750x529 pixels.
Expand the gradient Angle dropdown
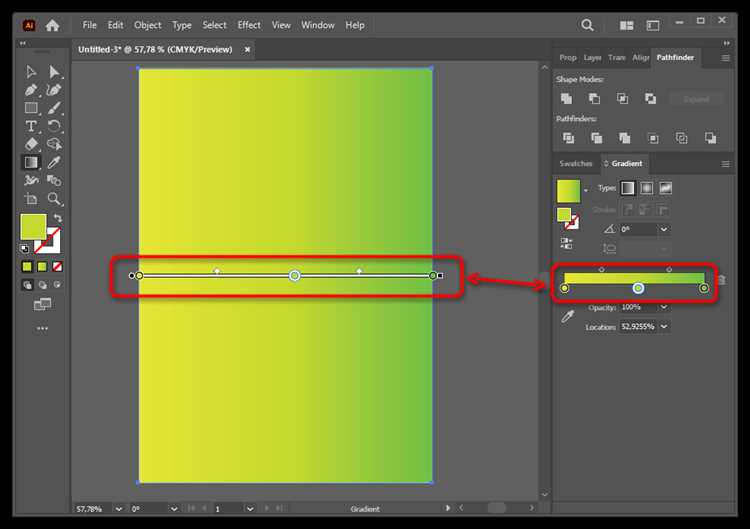[x=664, y=229]
